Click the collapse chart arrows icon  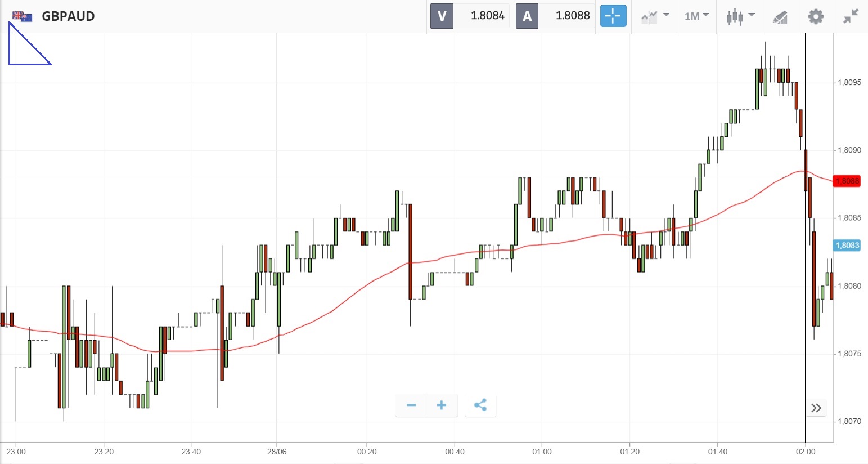coord(851,16)
